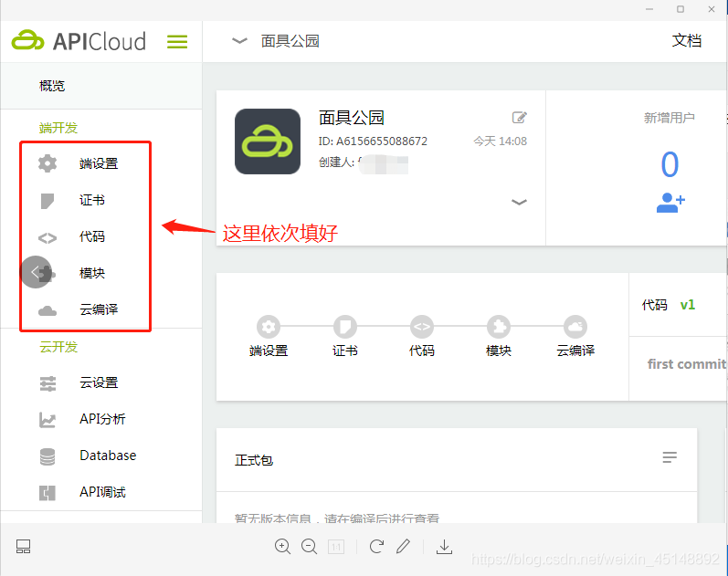Click the Database cylinder icon

[47, 456]
